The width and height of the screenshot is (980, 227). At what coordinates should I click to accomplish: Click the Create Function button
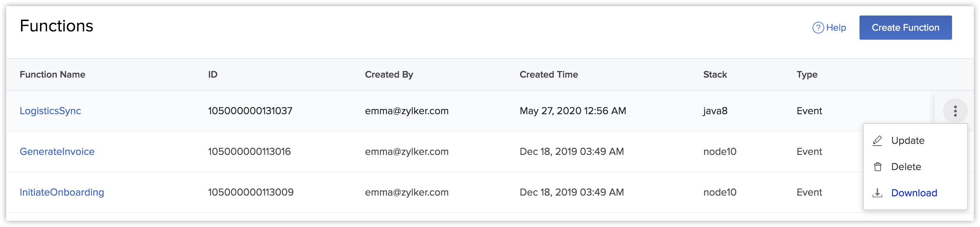905,27
